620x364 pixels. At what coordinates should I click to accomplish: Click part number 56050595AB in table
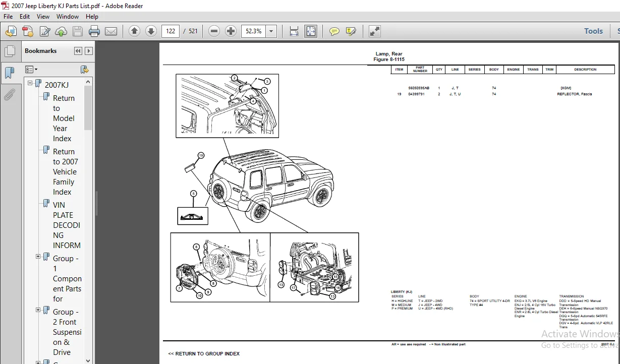click(x=419, y=88)
